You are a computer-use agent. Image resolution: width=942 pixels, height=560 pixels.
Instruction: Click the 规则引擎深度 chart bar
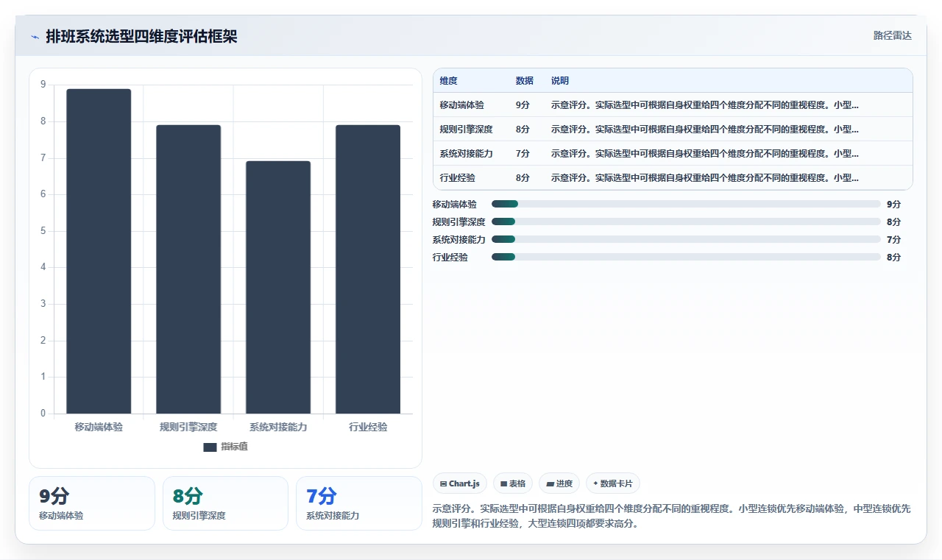(188, 269)
